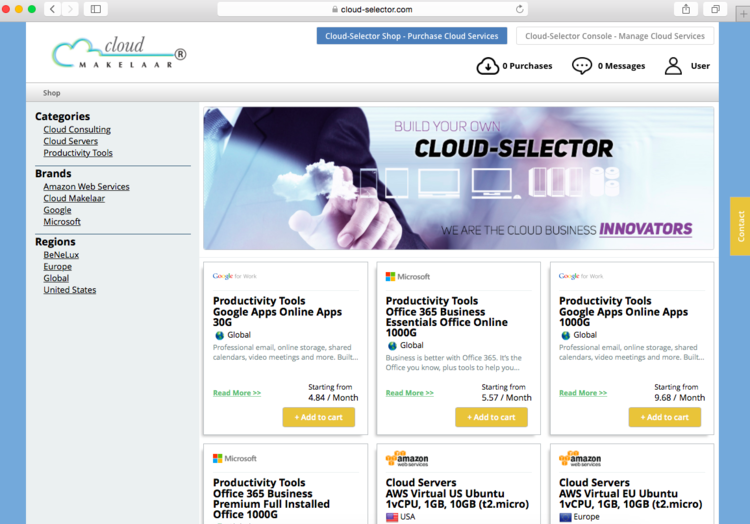This screenshot has width=750, height=524.
Task: Click the 0 Messages label
Action: tap(621, 66)
